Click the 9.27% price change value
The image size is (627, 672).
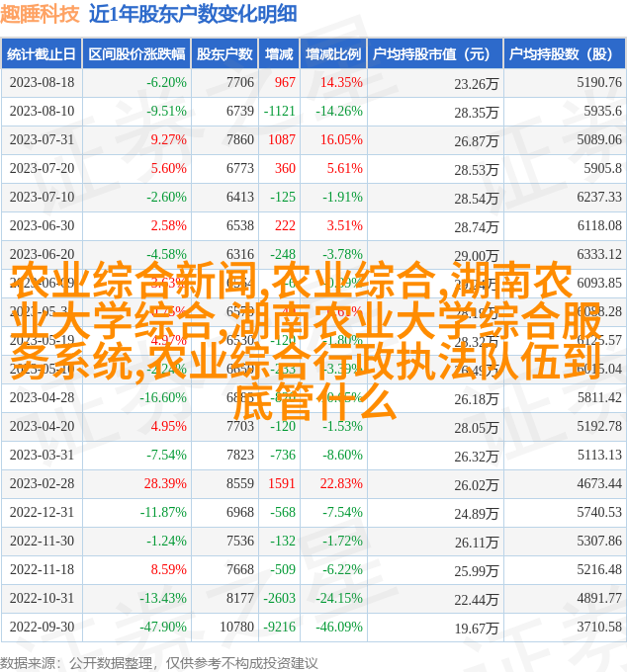pos(168,139)
